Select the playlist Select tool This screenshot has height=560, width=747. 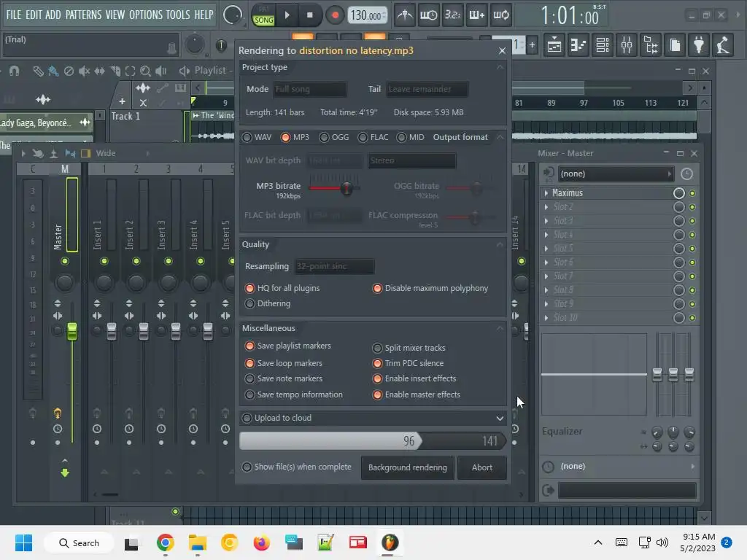(x=130, y=71)
